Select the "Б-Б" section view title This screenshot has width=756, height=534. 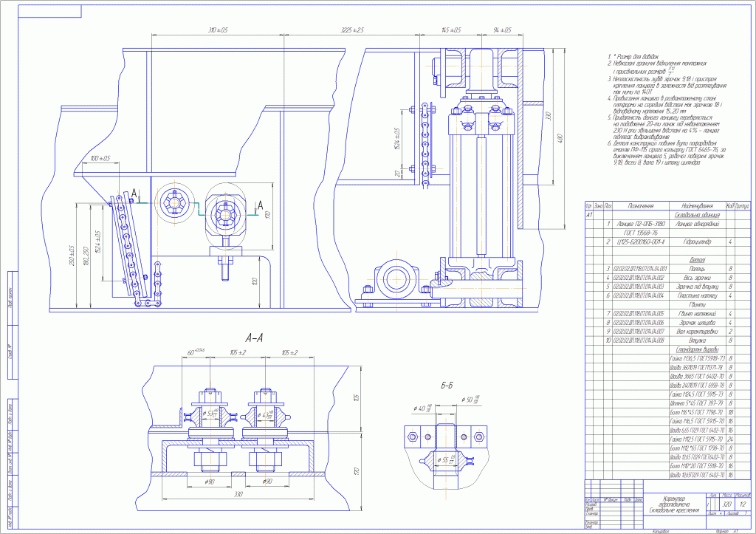(x=447, y=386)
